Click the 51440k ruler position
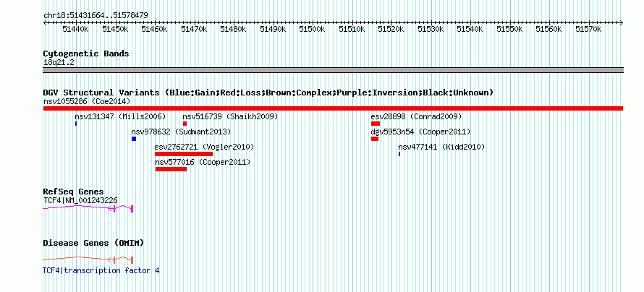 [x=75, y=29]
